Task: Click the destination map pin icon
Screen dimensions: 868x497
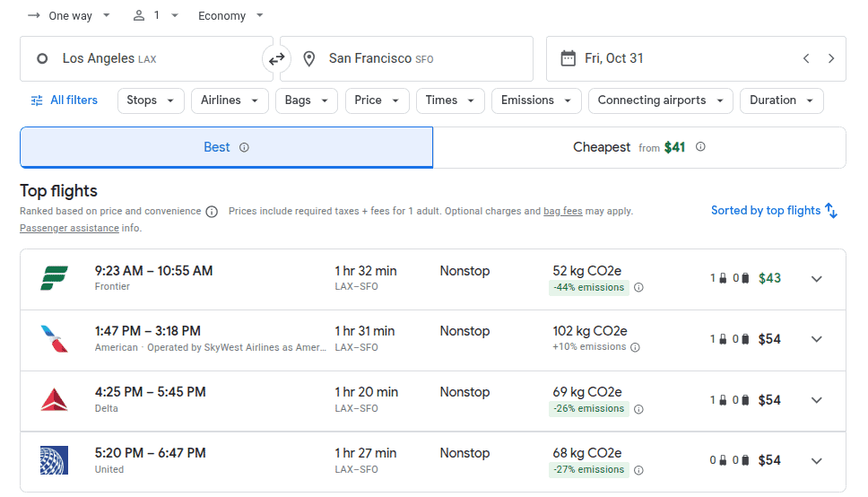Action: pos(308,58)
